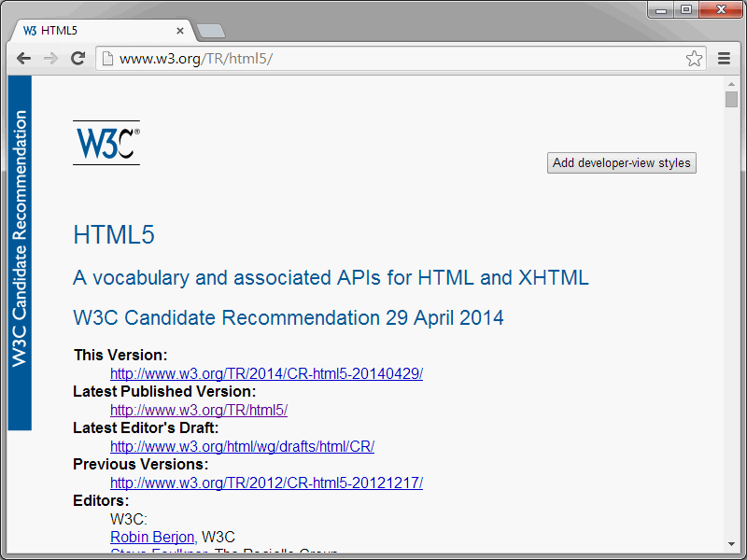Select the HTML5 browser tab

104,31
